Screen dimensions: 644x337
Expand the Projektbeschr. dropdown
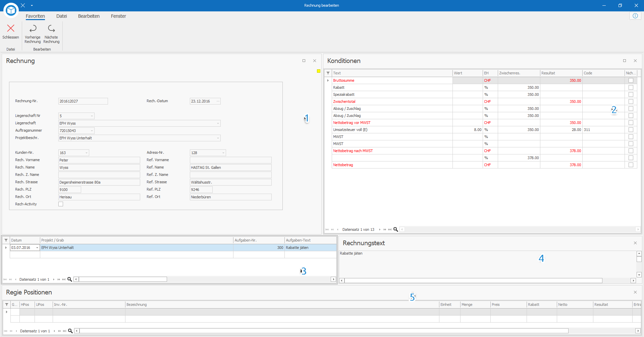click(218, 138)
